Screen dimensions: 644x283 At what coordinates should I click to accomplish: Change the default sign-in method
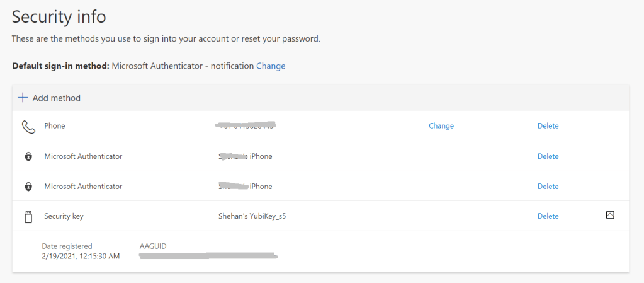(x=271, y=66)
